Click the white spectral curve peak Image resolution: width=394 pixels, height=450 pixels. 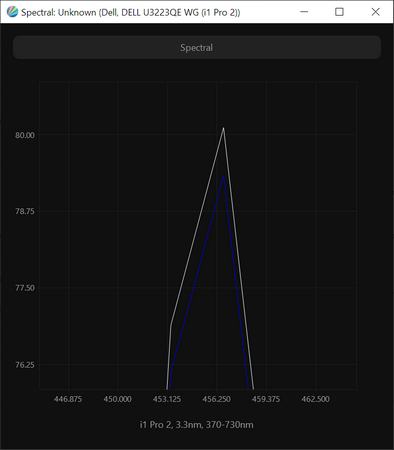(223, 128)
